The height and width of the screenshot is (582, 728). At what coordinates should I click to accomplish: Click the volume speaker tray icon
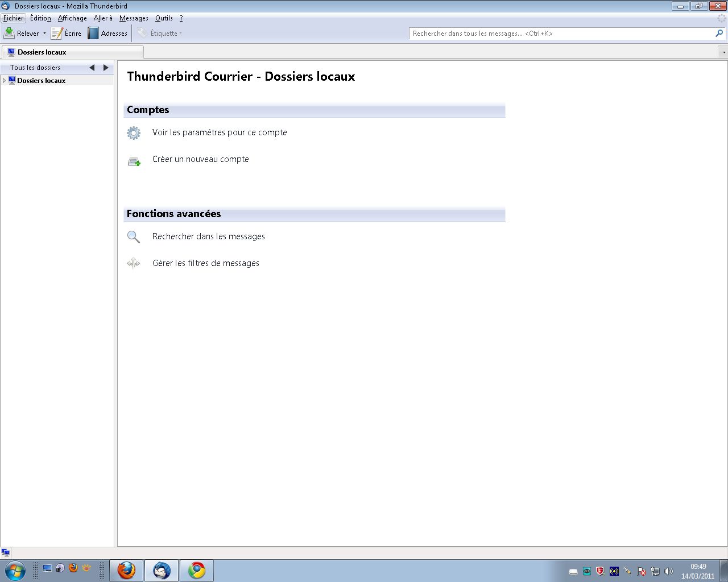[669, 572]
